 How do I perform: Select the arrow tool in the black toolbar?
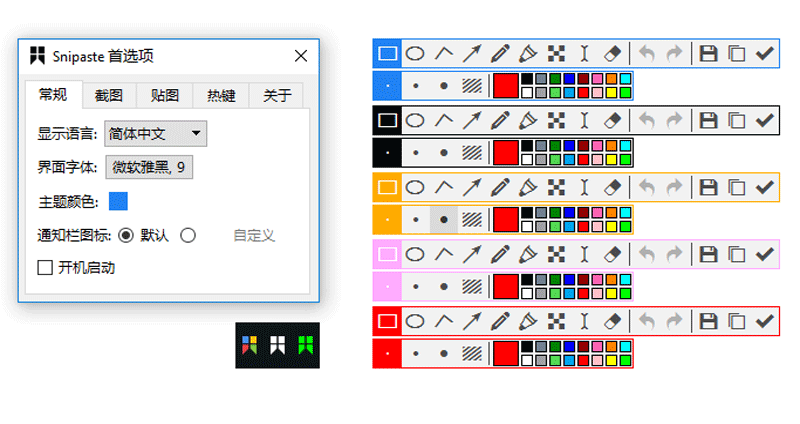point(472,122)
